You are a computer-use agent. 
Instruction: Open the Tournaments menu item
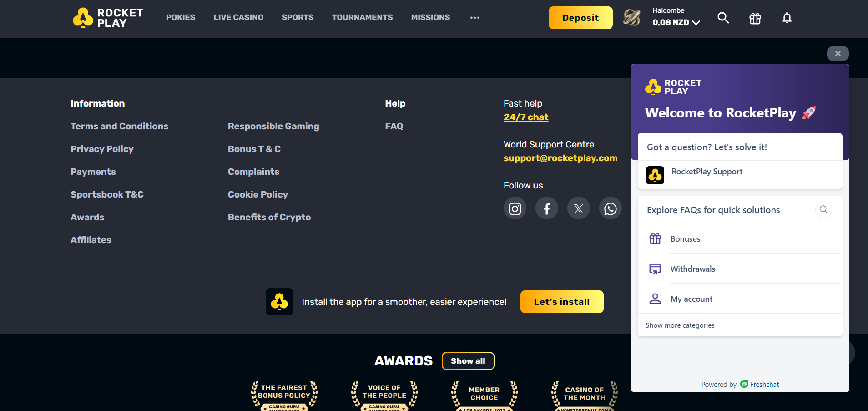pyautogui.click(x=362, y=17)
